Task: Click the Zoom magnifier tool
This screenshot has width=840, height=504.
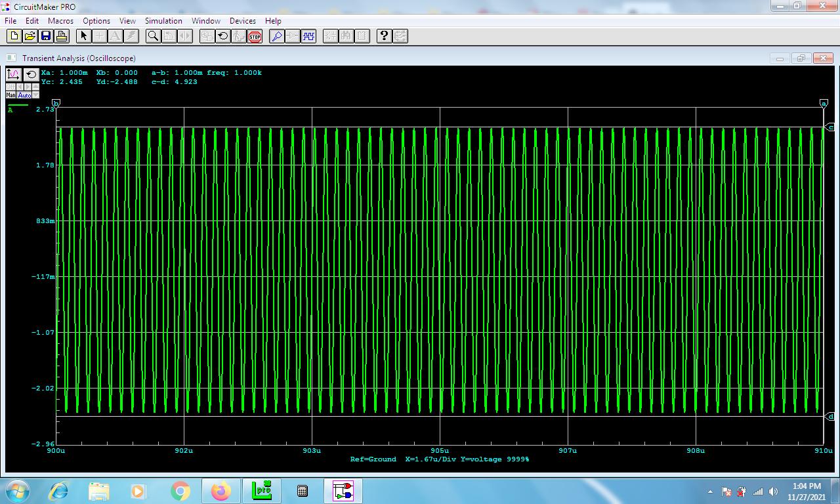Action: tap(153, 36)
